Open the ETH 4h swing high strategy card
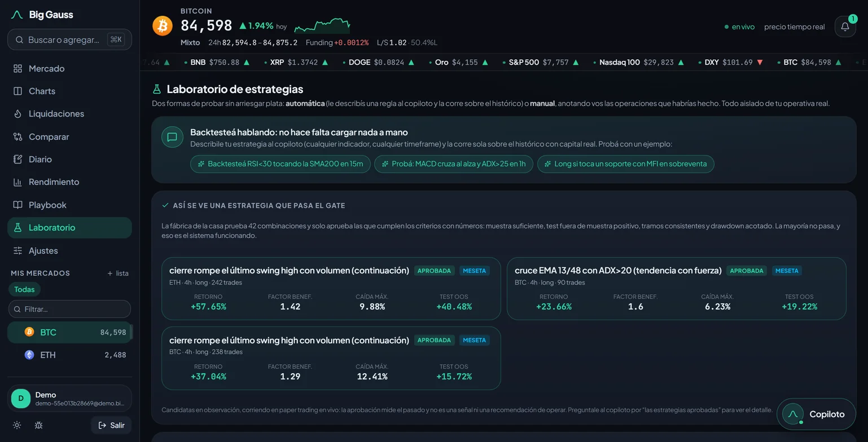 click(331, 289)
